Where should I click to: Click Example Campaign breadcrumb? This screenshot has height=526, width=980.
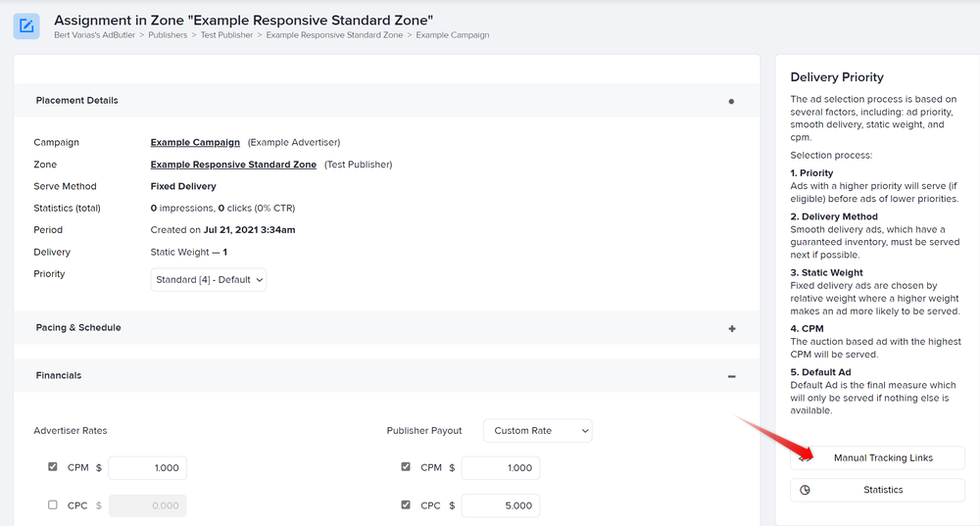(453, 35)
